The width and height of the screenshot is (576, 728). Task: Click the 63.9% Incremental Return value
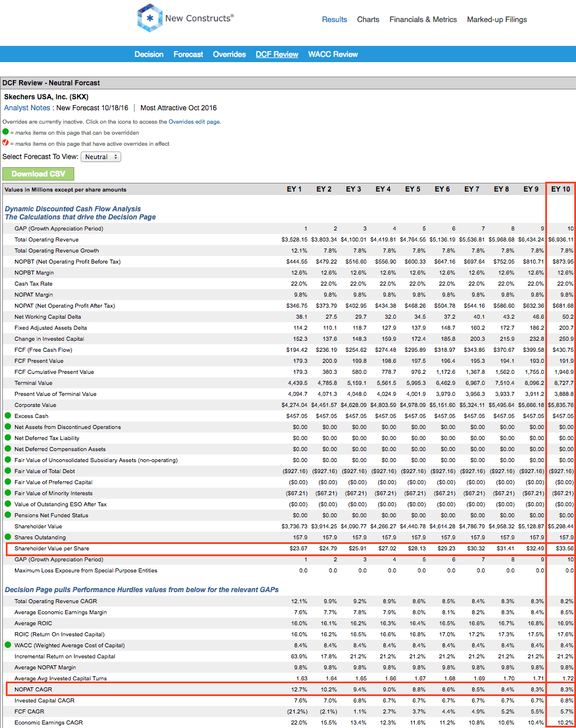300,656
